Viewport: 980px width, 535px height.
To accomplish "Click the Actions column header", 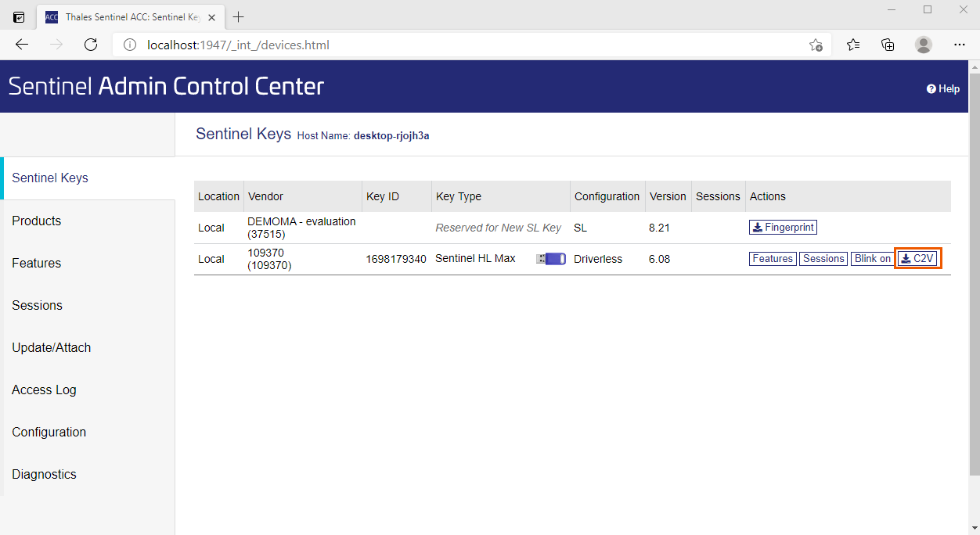I will point(848,196).
